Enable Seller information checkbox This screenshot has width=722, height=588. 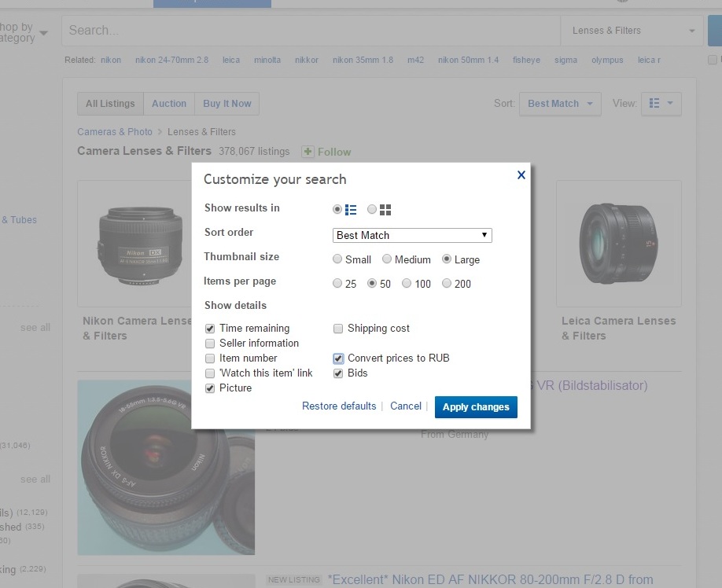point(210,344)
